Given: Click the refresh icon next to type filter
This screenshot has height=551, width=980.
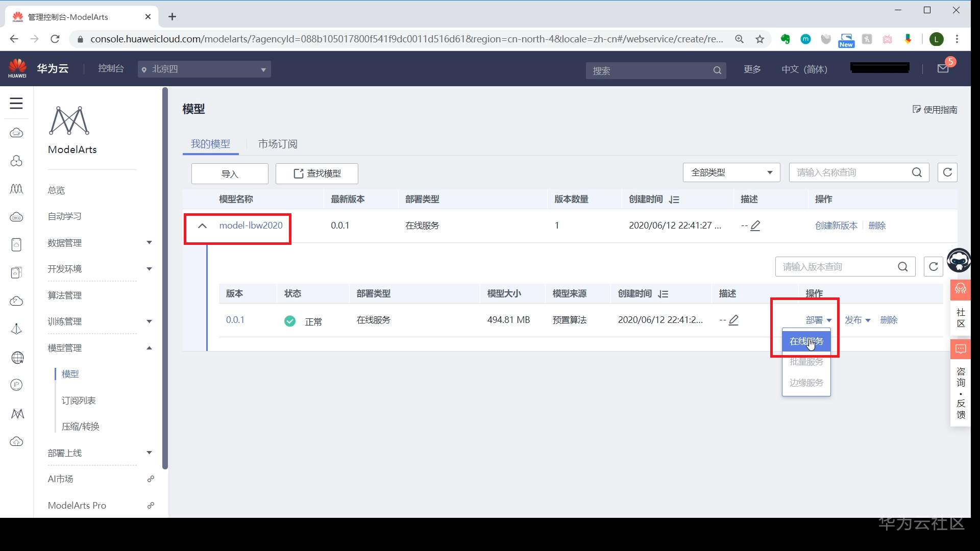Looking at the screenshot, I should coord(947,172).
